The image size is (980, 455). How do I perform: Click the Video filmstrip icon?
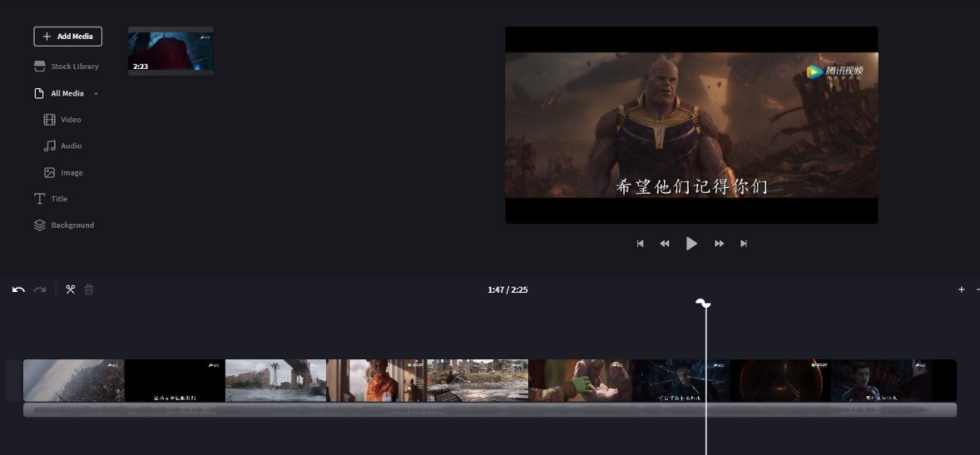[49, 120]
